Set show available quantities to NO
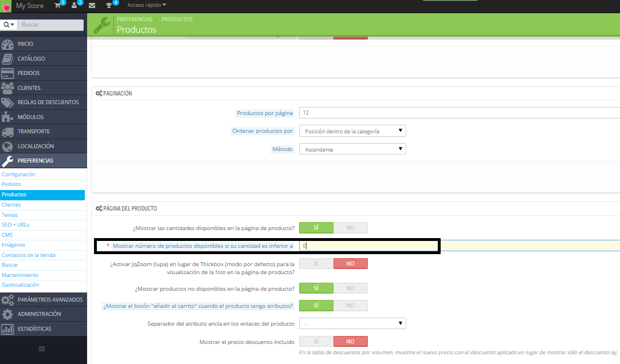Image resolution: width=620 pixels, height=364 pixels. pyautogui.click(x=350, y=228)
